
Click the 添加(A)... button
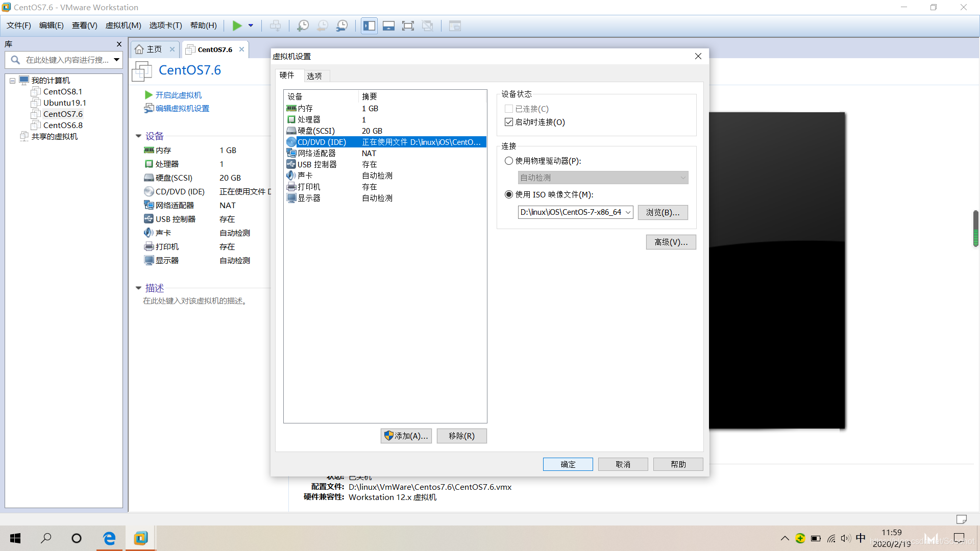[x=406, y=436]
